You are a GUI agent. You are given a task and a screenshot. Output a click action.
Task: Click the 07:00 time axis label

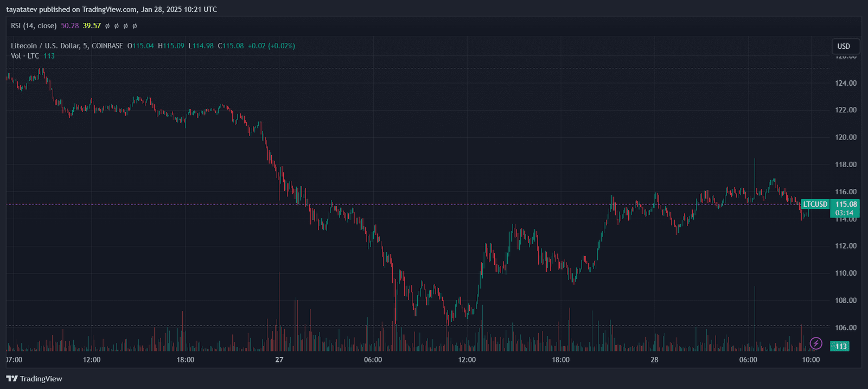(14, 360)
